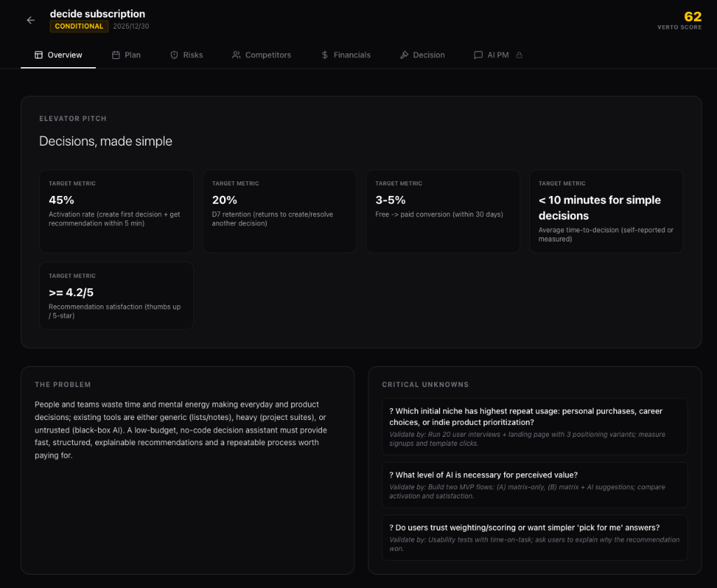Select the unknown about trusting weighting/scoring
The image size is (717, 588).
tap(534, 538)
